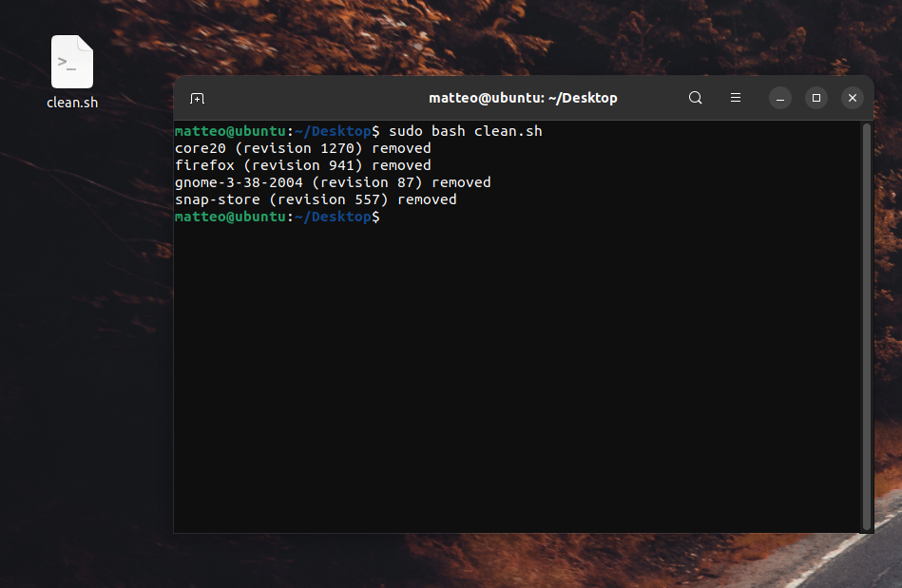Screen dimensions: 902x588
Task: Select the clean.sh script icon on desktop
Action: coord(72,62)
